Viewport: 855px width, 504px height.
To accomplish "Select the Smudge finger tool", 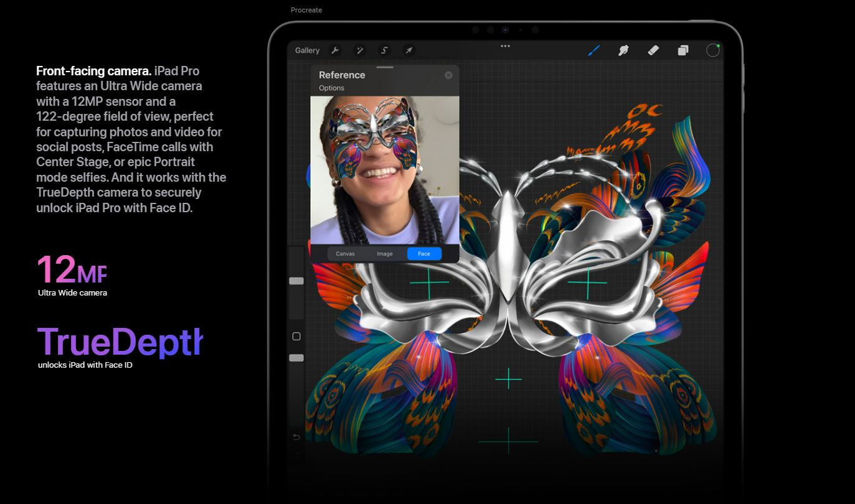I will pyautogui.click(x=623, y=50).
